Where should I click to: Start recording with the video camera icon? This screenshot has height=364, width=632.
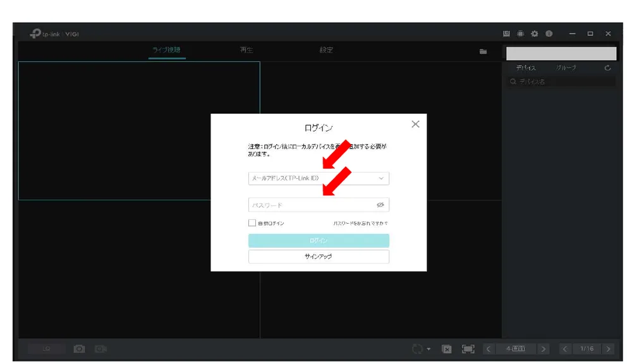click(100, 349)
